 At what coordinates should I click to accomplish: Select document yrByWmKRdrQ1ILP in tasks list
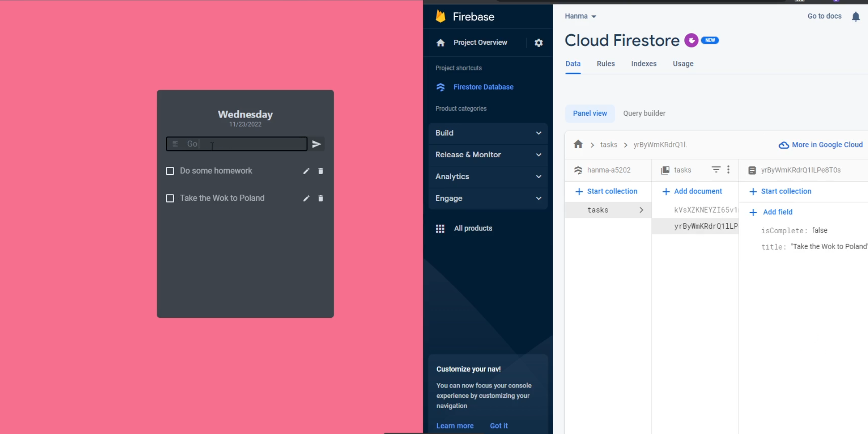[695, 226]
